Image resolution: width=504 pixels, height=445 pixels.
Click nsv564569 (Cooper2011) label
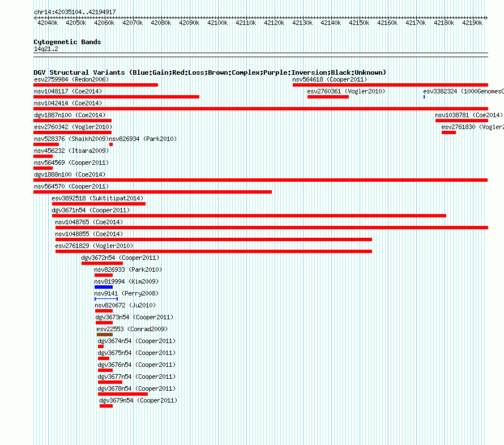[71, 162]
